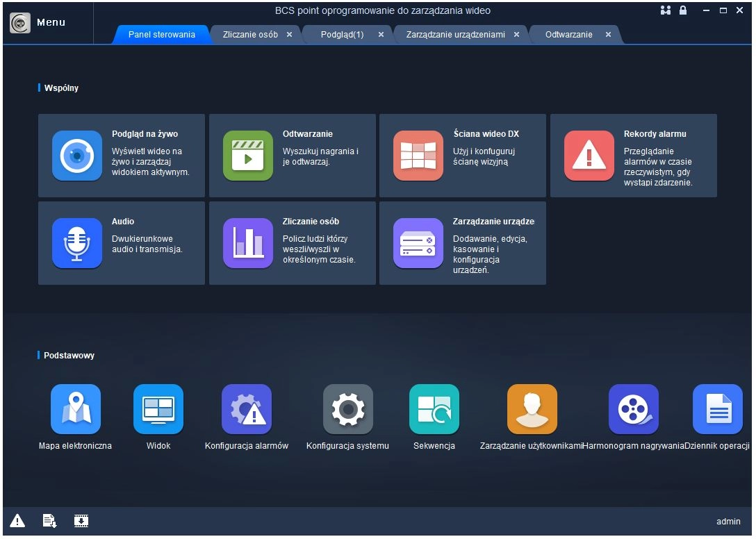The height and width of the screenshot is (539, 756).
Task: Open Ściana wideo DX video wall icon
Action: [418, 156]
